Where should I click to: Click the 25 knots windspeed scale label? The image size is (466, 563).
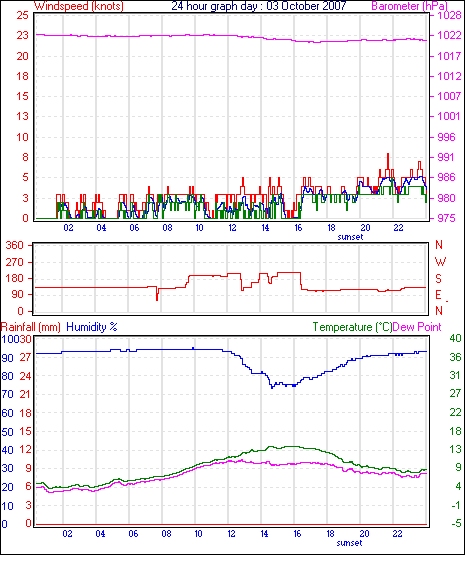[22, 15]
